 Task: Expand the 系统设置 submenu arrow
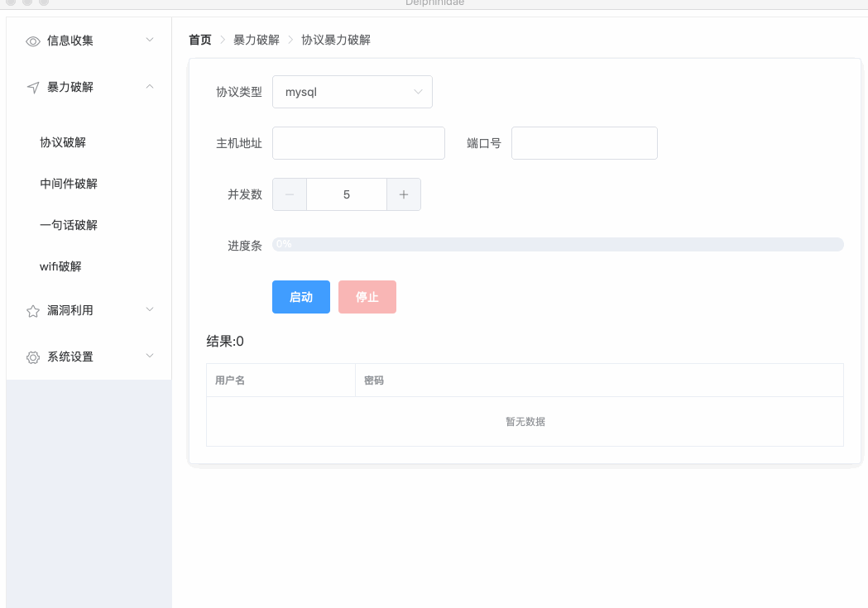tap(150, 356)
